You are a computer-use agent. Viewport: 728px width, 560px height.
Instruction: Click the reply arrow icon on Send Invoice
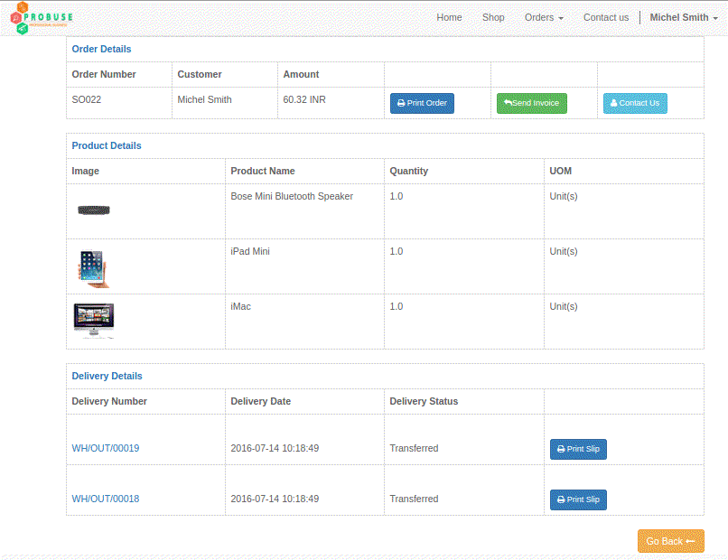(508, 103)
